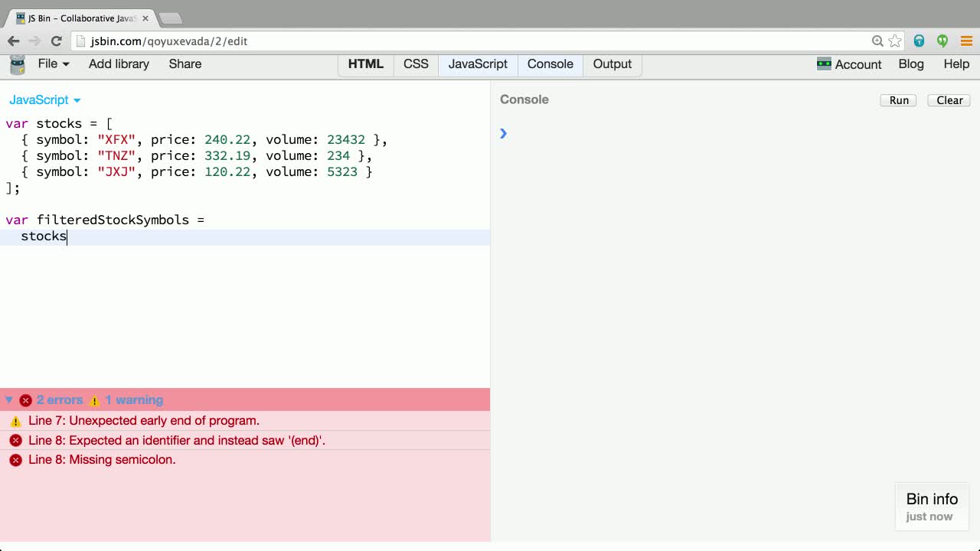Click the Clear button

coord(949,100)
